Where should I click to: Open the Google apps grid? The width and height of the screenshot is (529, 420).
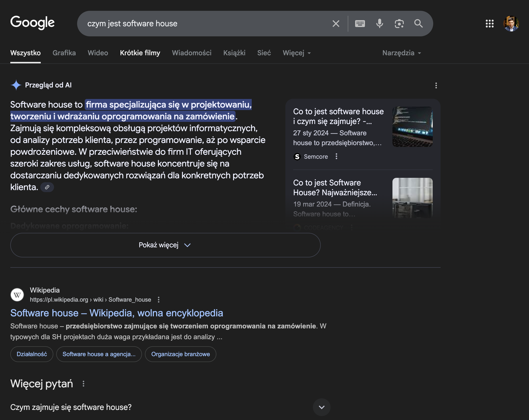(489, 24)
